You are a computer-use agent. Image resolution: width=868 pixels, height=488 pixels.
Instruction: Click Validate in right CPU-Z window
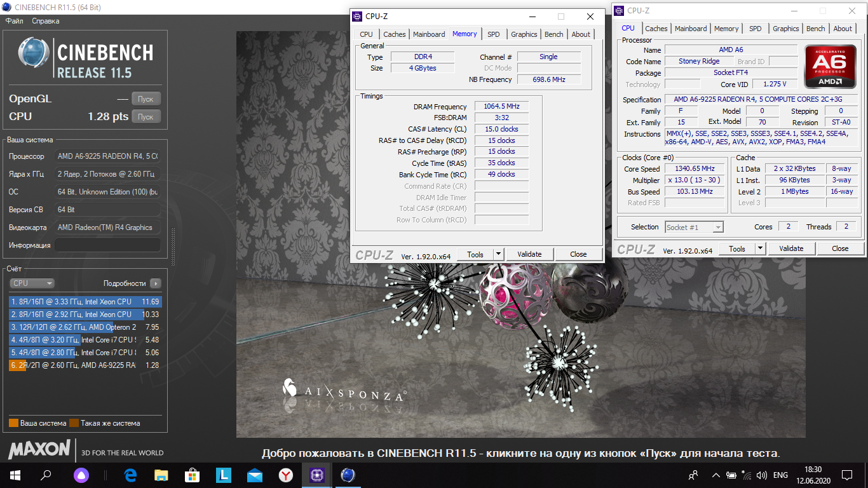[791, 248]
